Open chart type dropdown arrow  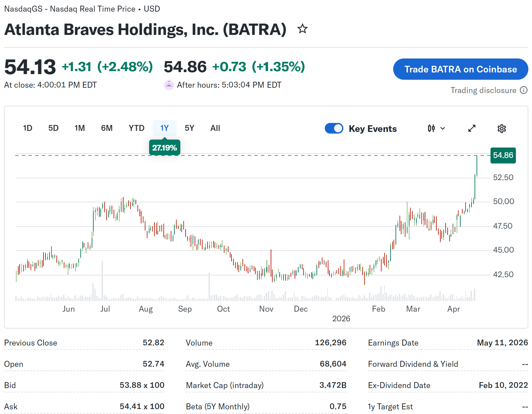pos(443,128)
